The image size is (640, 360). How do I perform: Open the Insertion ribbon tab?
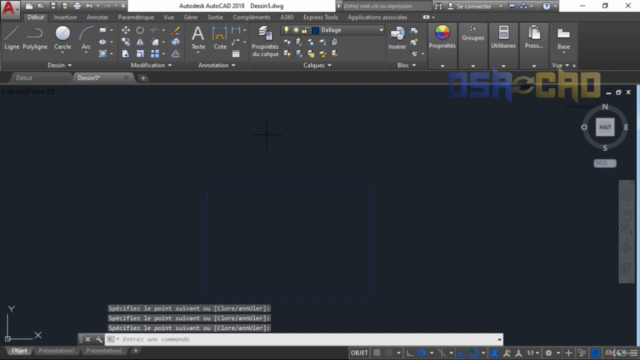tap(65, 17)
